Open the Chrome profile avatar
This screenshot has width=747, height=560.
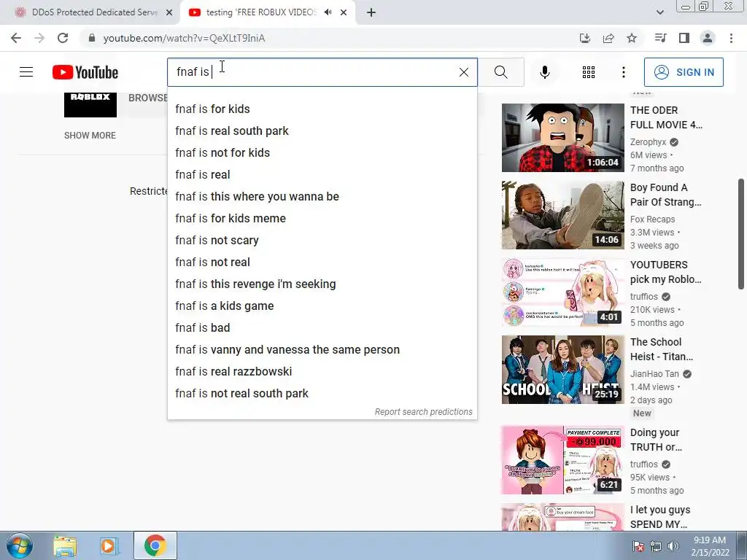[x=708, y=38]
